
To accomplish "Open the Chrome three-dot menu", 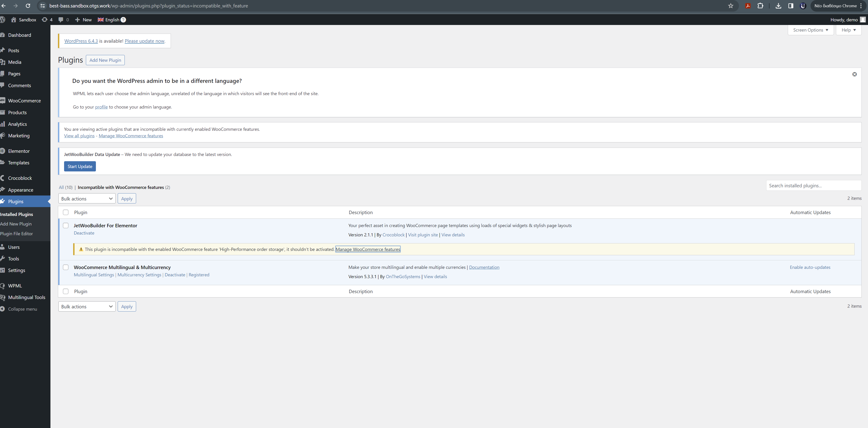I will coord(861,6).
